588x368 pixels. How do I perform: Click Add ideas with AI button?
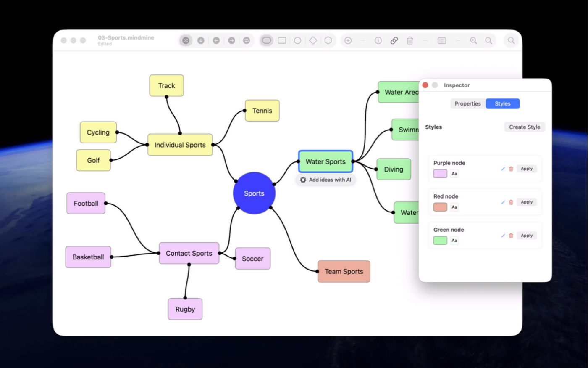325,180
